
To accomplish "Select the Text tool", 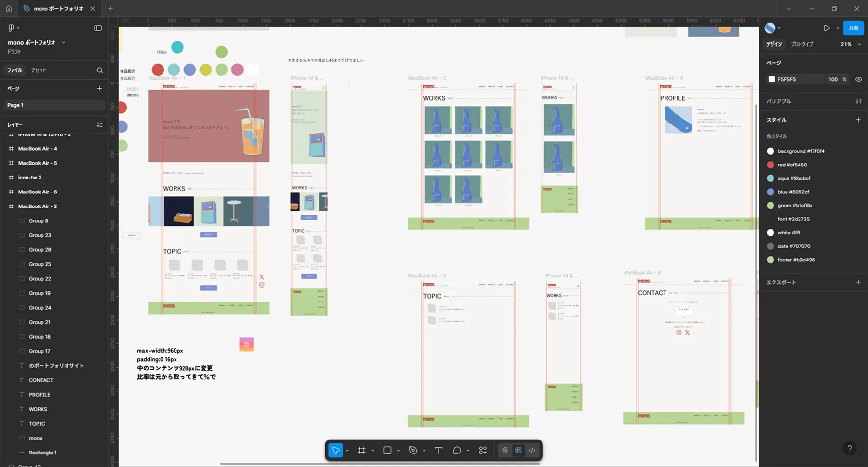I will click(x=438, y=450).
